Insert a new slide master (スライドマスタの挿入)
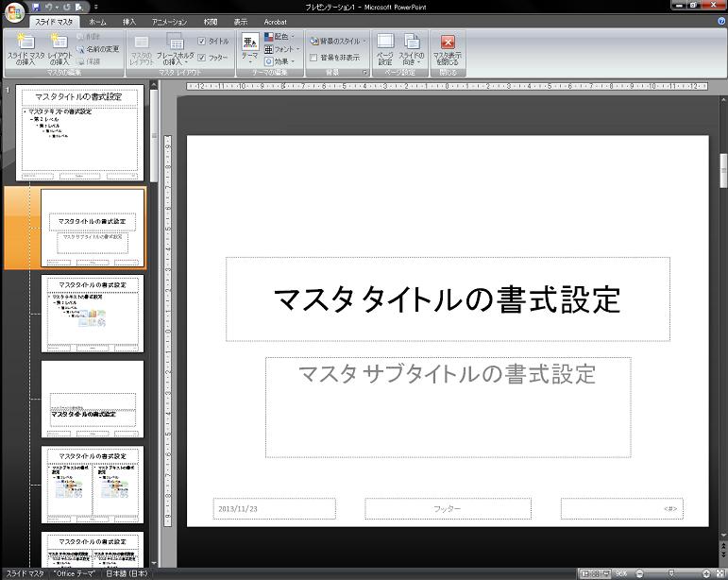728x580 pixels. pyautogui.click(x=26, y=49)
